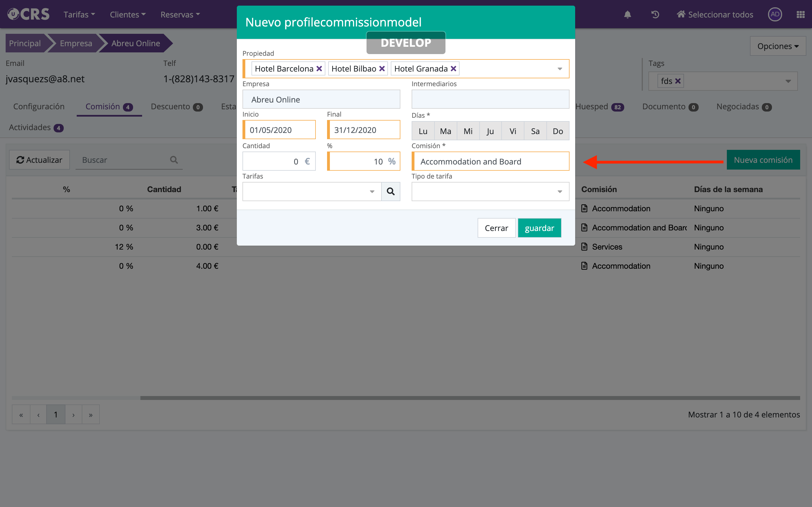
Task: Open the history clock icon
Action: [x=655, y=14]
